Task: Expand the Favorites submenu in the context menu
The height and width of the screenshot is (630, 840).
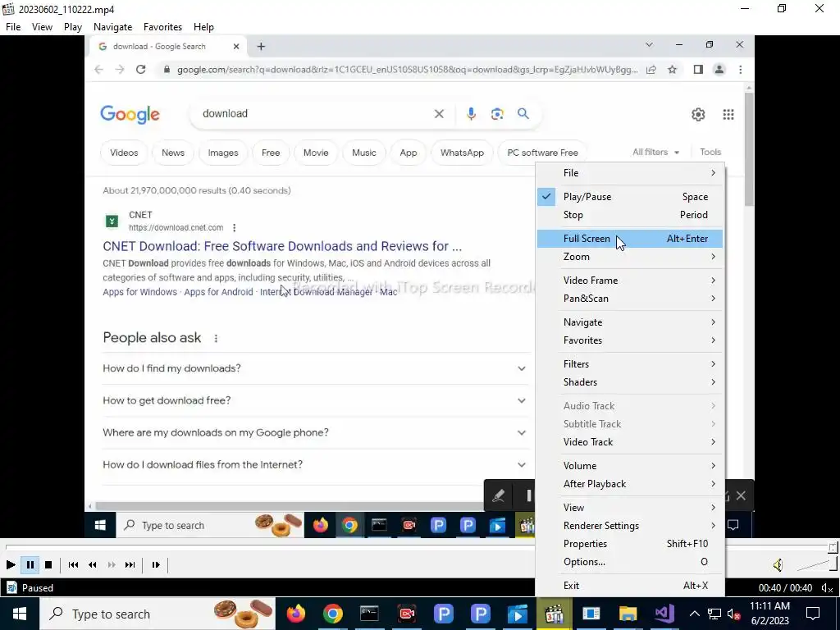Action: 630,340
